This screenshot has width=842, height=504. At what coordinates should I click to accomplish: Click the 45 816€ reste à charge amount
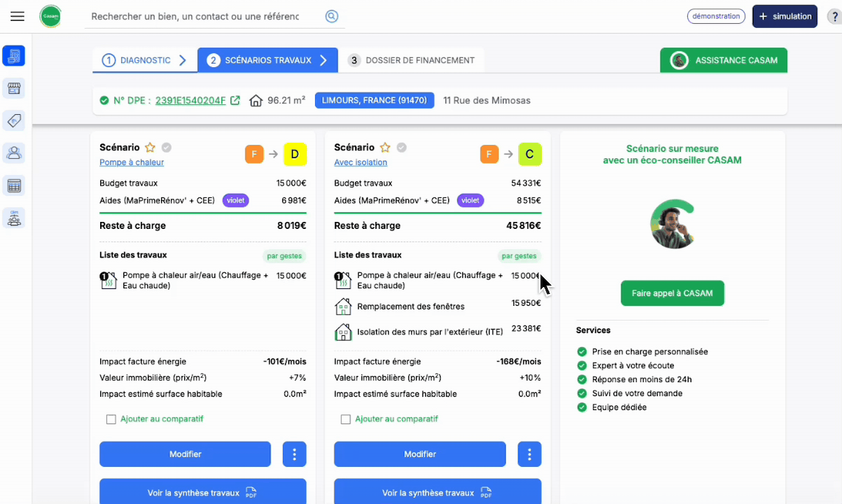coord(523,225)
